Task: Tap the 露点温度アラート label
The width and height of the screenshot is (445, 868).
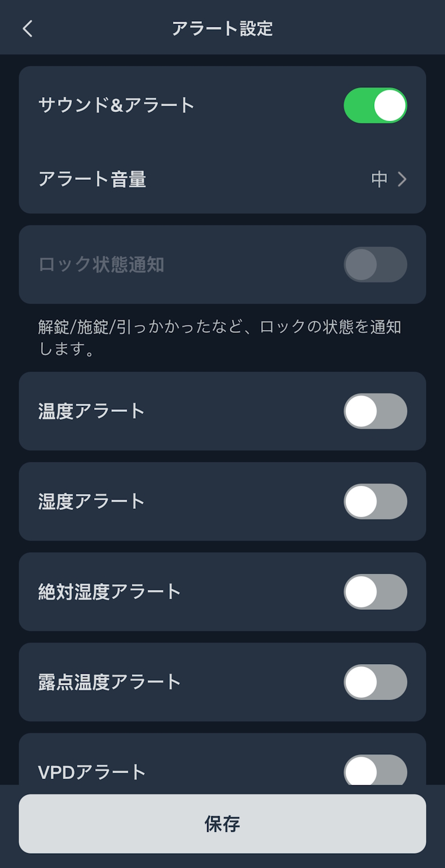Action: point(110,682)
